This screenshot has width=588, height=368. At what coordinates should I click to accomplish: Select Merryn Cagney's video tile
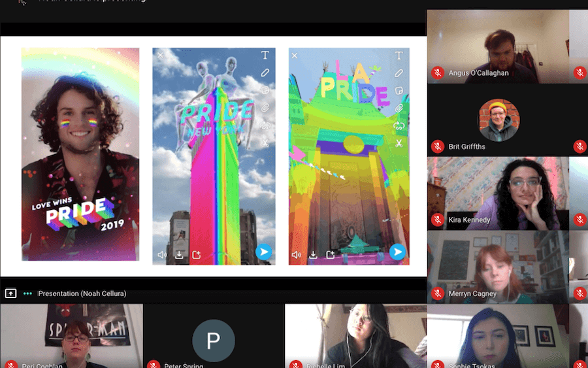[498, 267]
